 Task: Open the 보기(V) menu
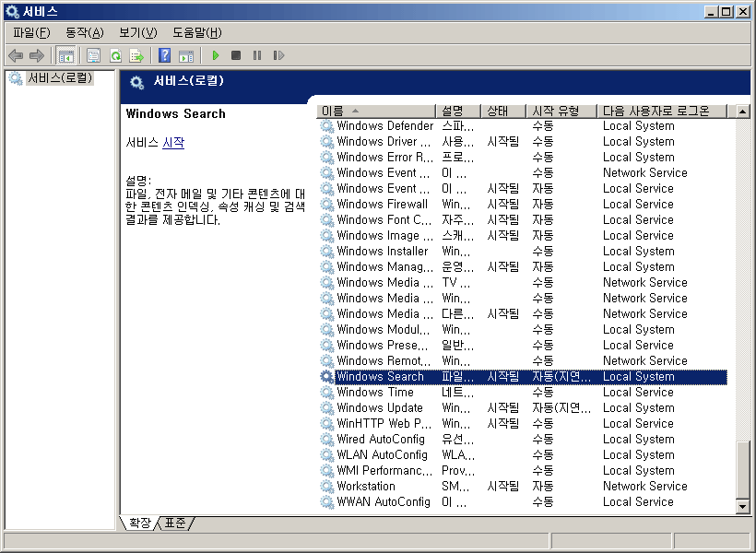138,33
